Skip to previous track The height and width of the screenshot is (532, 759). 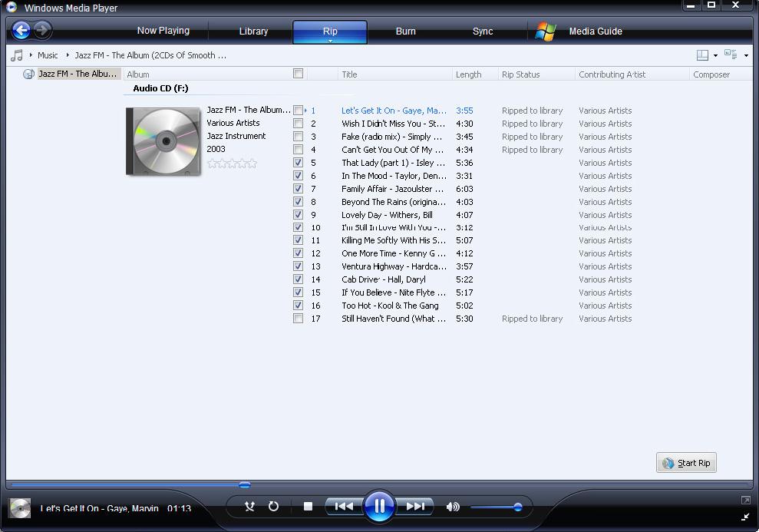tap(344, 507)
